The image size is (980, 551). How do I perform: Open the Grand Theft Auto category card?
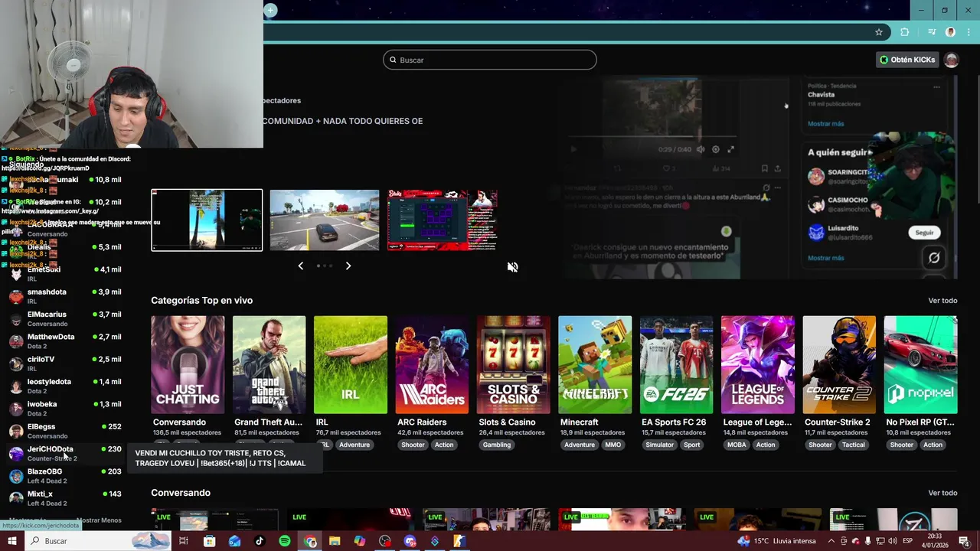(269, 365)
